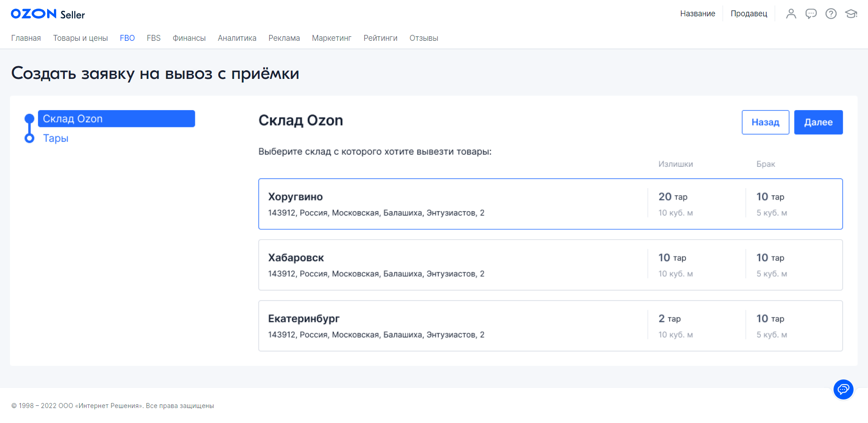This screenshot has width=868, height=423.
Task: Select the Хоругвино warehouse card
Action: pyautogui.click(x=550, y=204)
